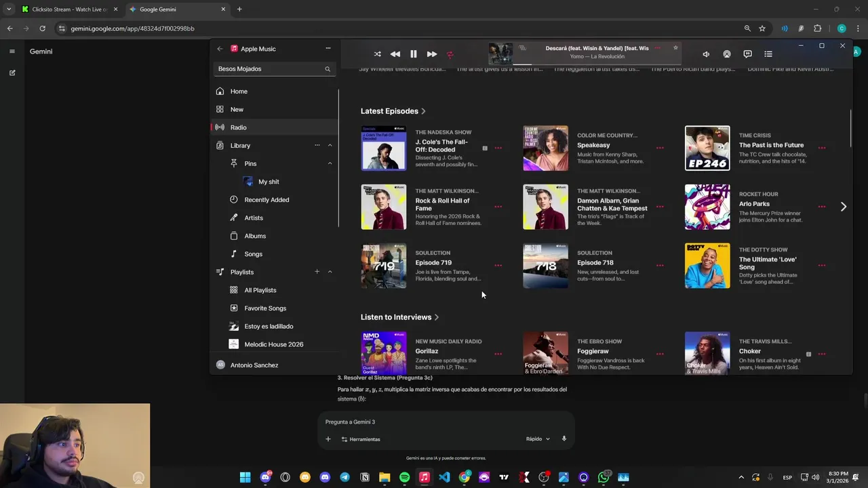Toggle shuffle in the Apple Music player
The image size is (868, 488).
click(377, 54)
